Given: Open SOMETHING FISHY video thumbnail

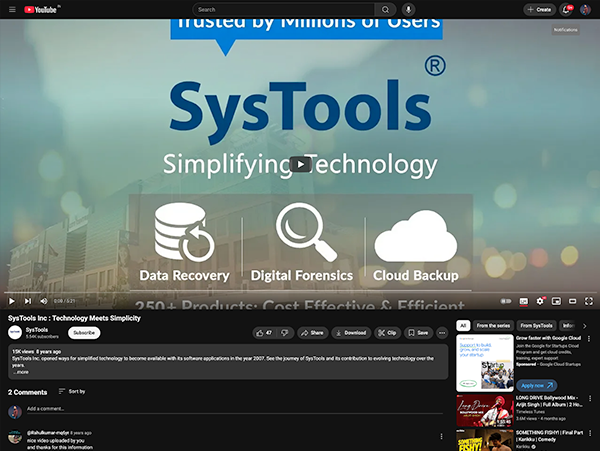Looking at the screenshot, I should tap(485, 440).
